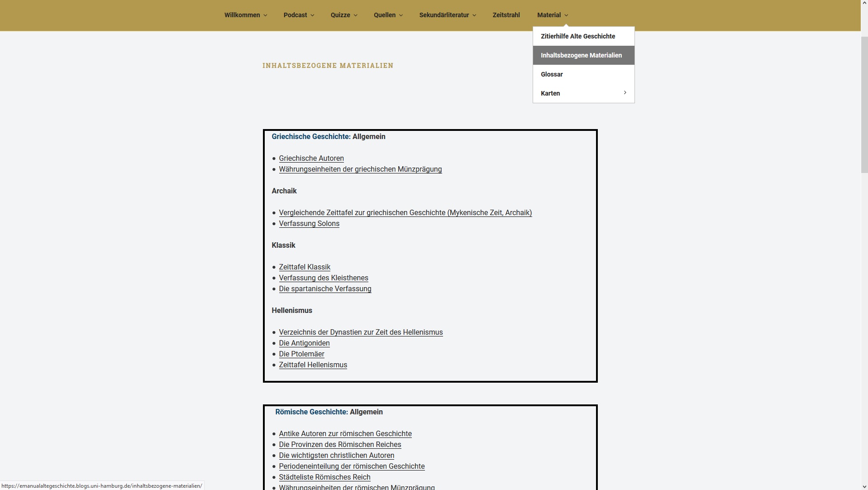The width and height of the screenshot is (868, 490).
Task: Select Glossar from the Material menu
Action: (552, 74)
